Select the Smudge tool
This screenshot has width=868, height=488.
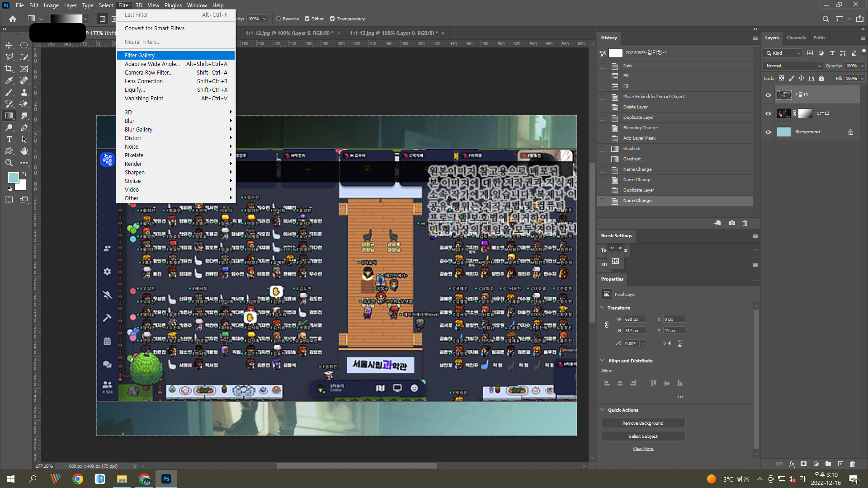[x=24, y=116]
